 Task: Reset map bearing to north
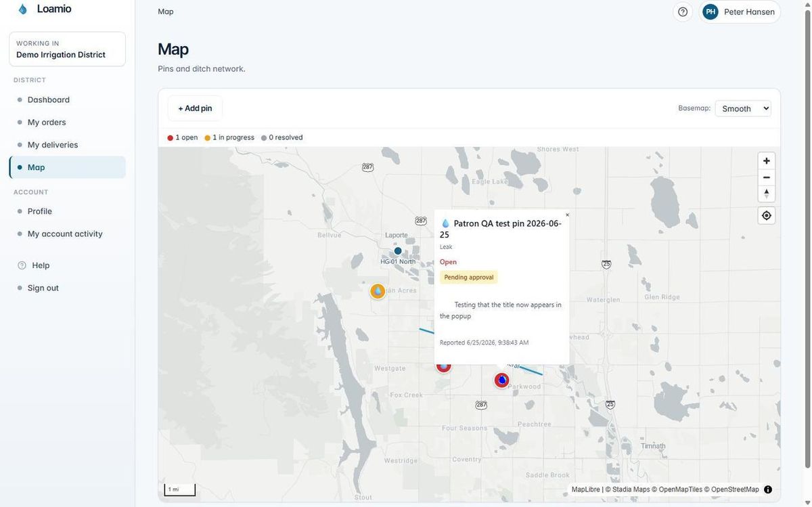[766, 194]
